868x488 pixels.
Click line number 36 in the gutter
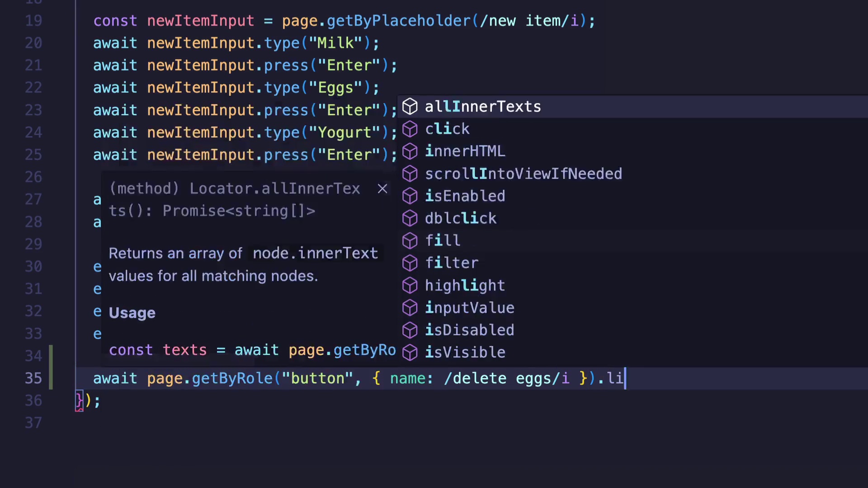pos(33,401)
